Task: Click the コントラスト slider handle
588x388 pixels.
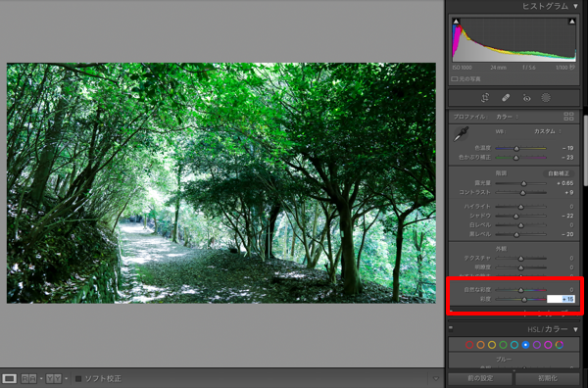Action: click(522, 193)
